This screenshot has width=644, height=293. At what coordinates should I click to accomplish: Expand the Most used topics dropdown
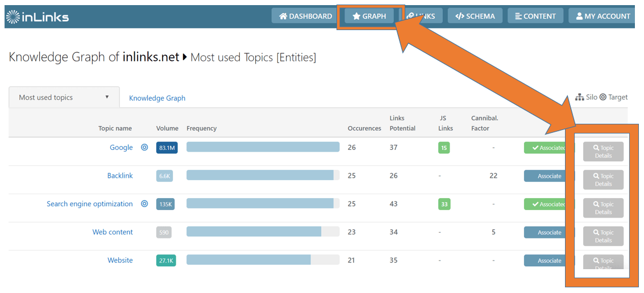[64, 97]
